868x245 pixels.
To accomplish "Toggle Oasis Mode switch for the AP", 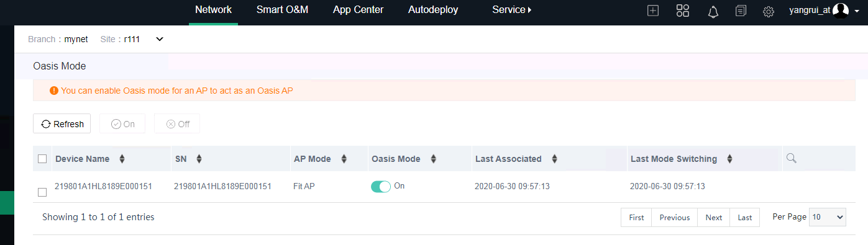I will point(381,187).
